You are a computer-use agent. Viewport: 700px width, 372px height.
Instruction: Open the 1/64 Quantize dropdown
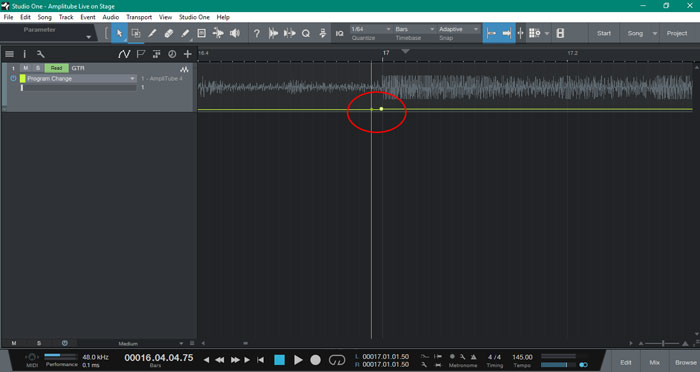371,29
